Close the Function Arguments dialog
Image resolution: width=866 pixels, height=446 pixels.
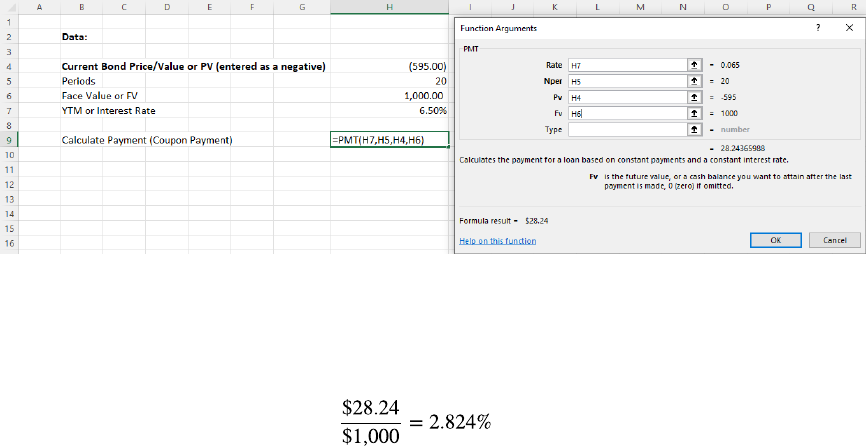847,29
